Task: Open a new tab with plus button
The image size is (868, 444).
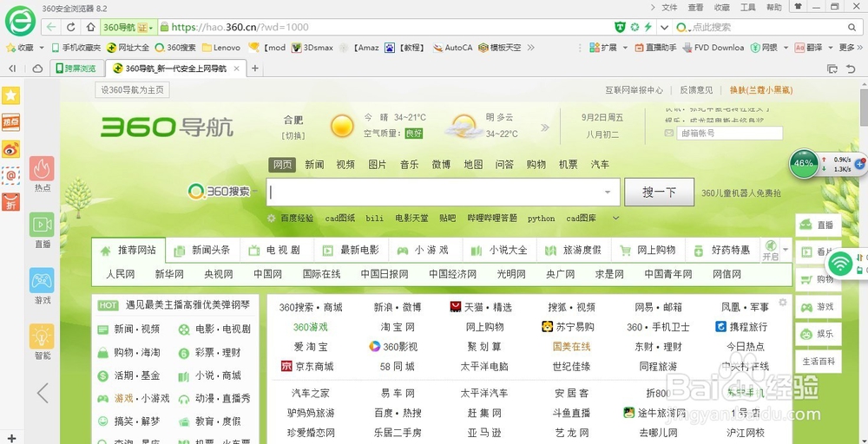Action: [254, 69]
